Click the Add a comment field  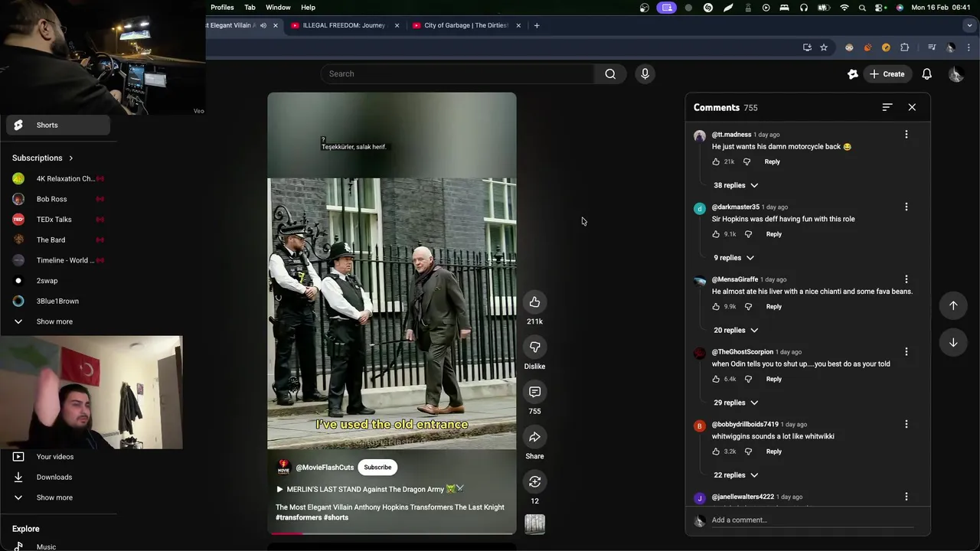point(812,520)
